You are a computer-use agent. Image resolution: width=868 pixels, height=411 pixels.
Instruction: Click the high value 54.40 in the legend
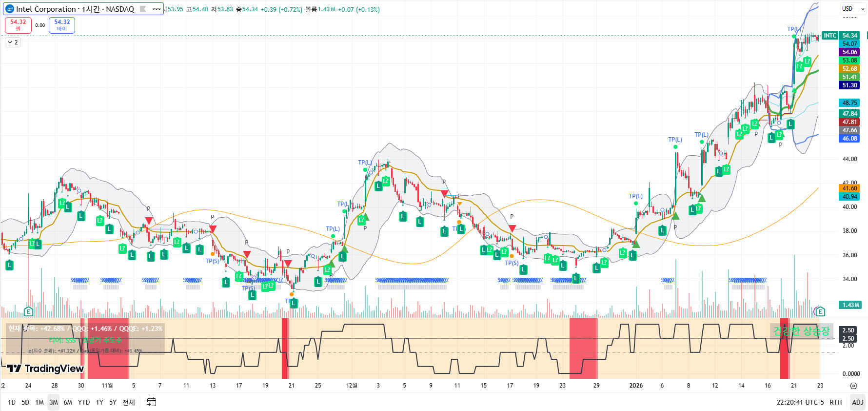tap(200, 9)
